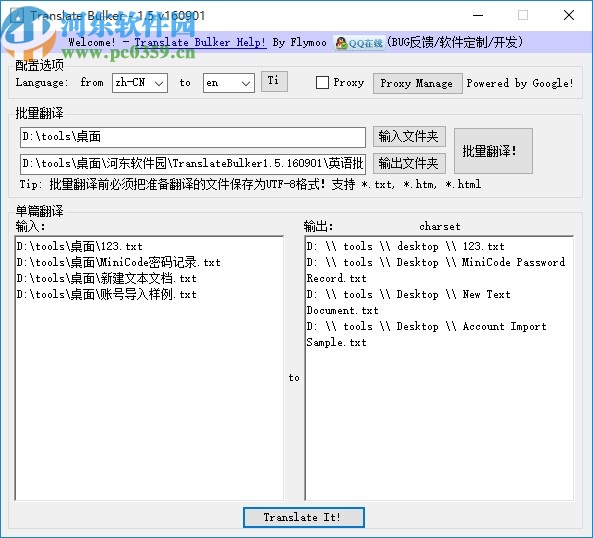Click the output line ending 123.txt
593x538 pixels.
[x=405, y=247]
